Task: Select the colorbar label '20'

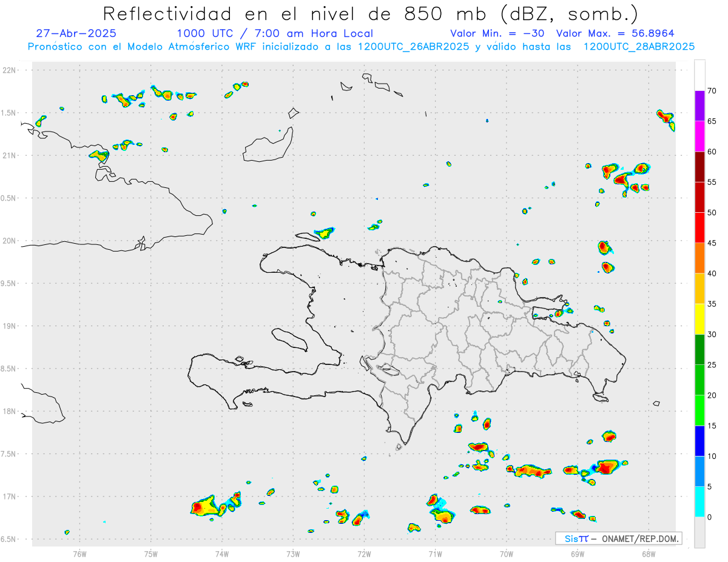Action: pyautogui.click(x=712, y=395)
